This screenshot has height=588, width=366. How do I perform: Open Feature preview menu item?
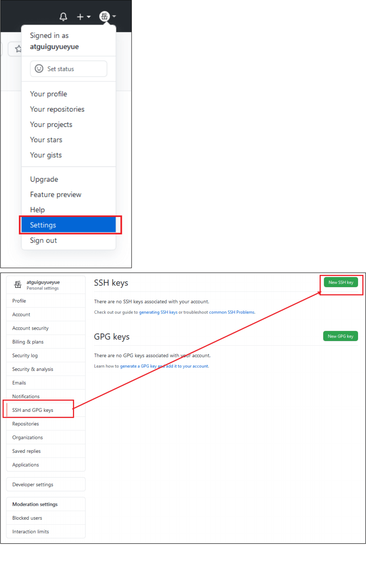(68, 194)
